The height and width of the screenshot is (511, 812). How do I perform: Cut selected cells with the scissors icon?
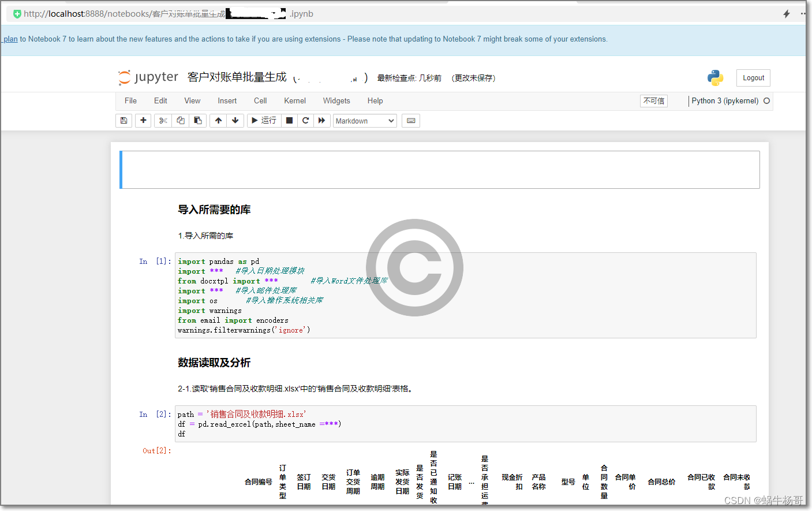(x=163, y=121)
